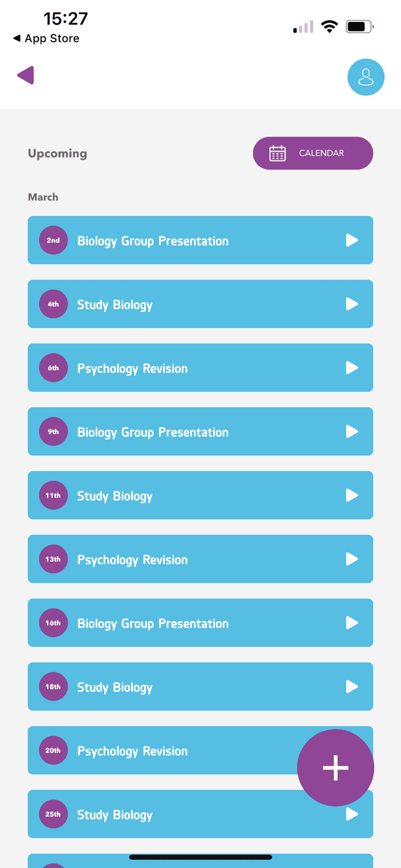Tap the Upcoming heading
This screenshot has height=868, width=401.
pyautogui.click(x=57, y=153)
